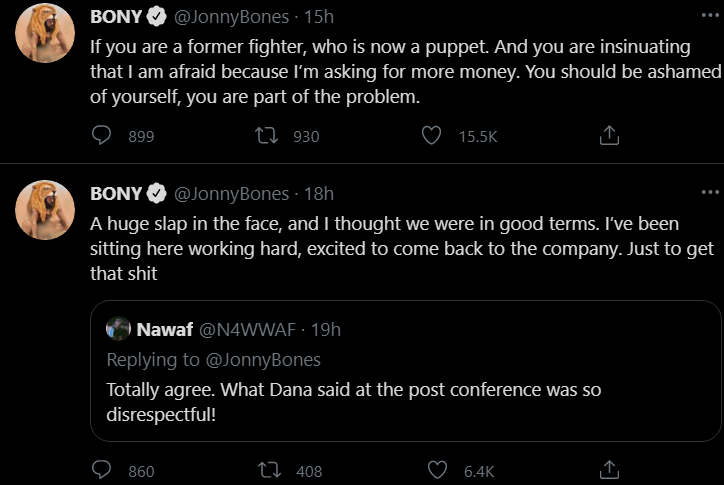Like the tweet with 15.5K likes
The image size is (724, 485).
coord(432,135)
